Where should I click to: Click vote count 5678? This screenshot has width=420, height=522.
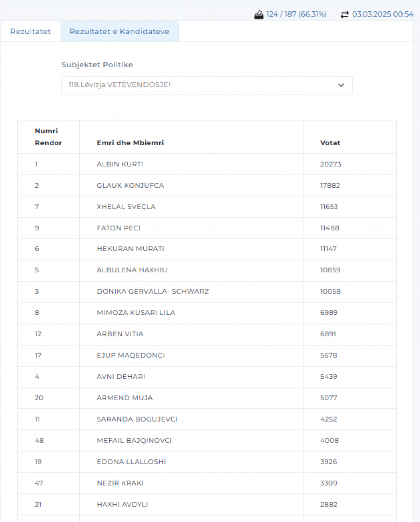(x=329, y=355)
